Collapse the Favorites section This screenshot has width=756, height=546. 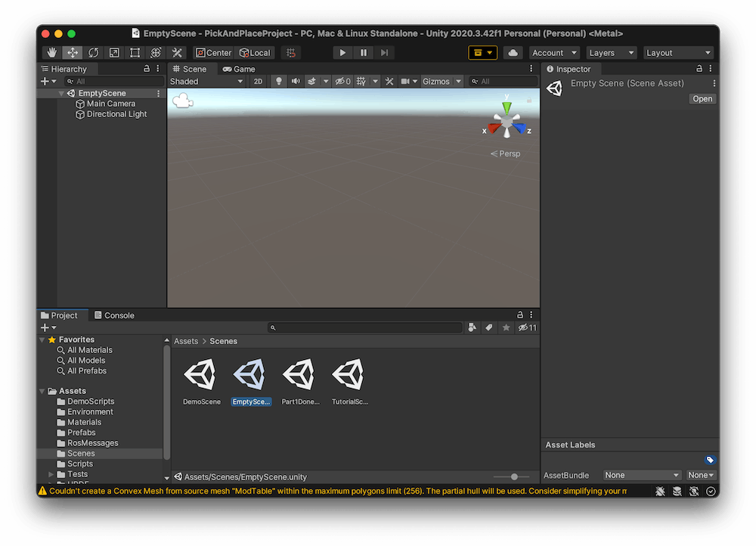tap(42, 340)
